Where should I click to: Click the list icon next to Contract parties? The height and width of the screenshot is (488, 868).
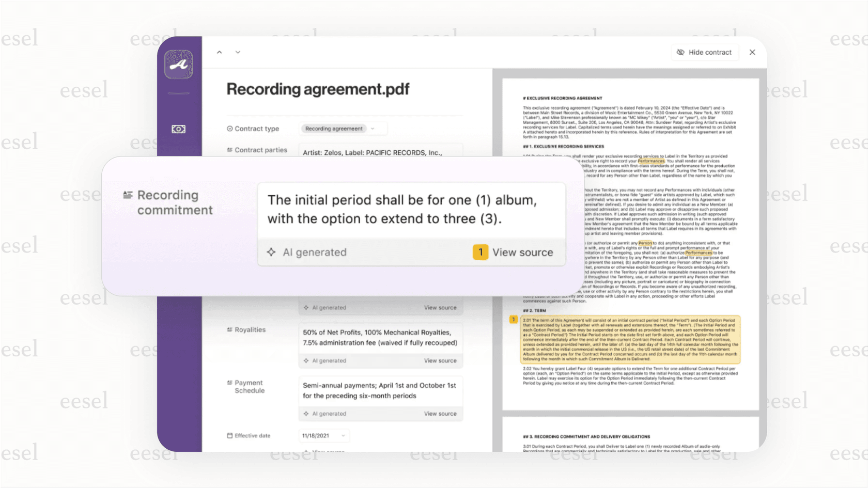click(x=229, y=149)
